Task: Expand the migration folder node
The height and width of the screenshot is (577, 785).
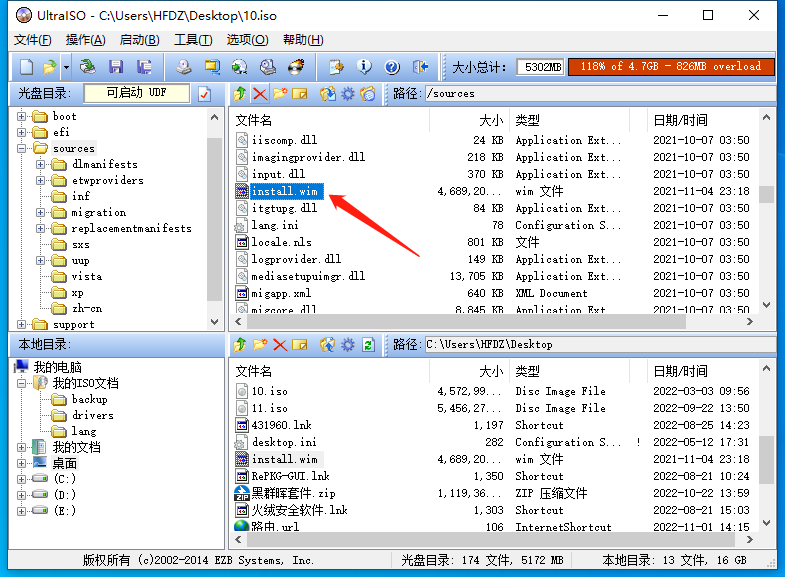Action: pyautogui.click(x=41, y=213)
